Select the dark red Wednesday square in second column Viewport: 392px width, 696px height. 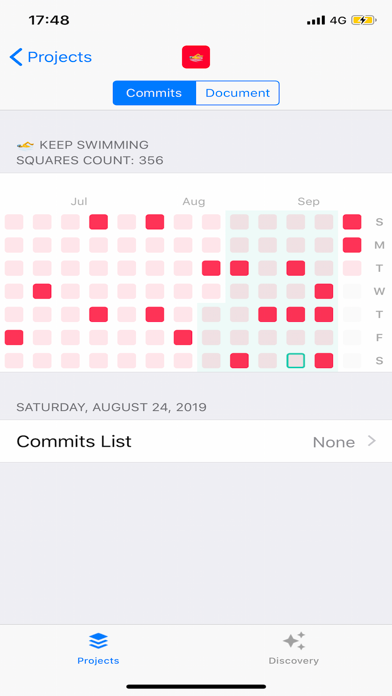(42, 291)
